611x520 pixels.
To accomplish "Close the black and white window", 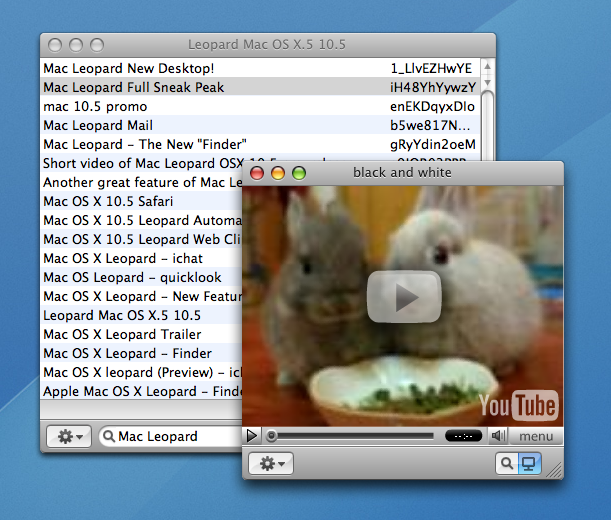I will [257, 173].
